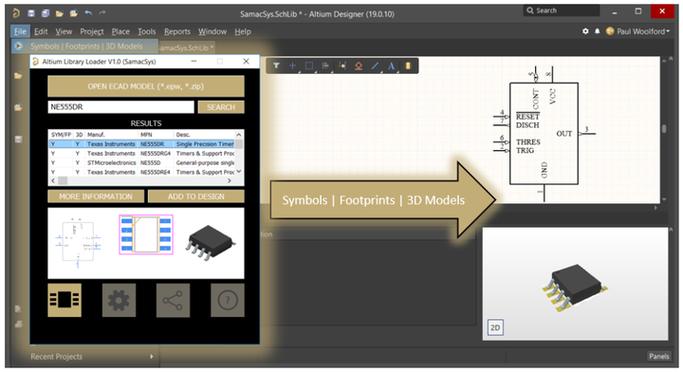Click the share icon in Library Loader
Screen dimensions: 683x372
173,300
